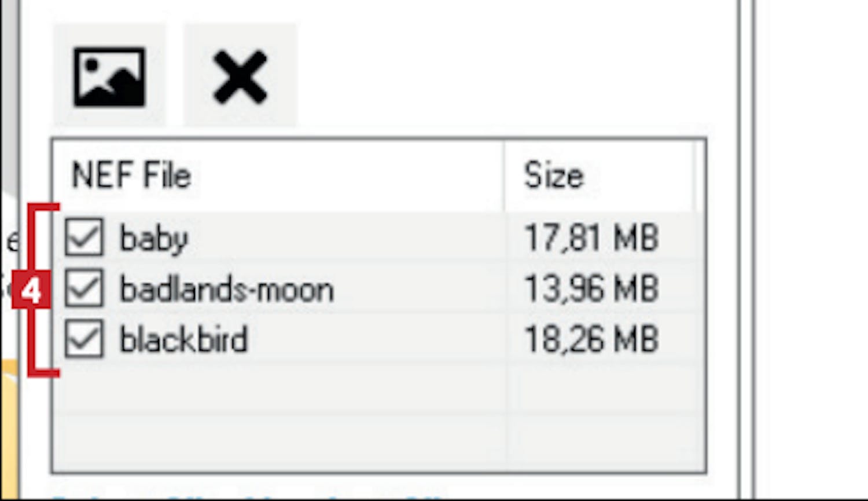The image size is (868, 501).
Task: Uncheck the baby file checkbox
Action: [84, 237]
